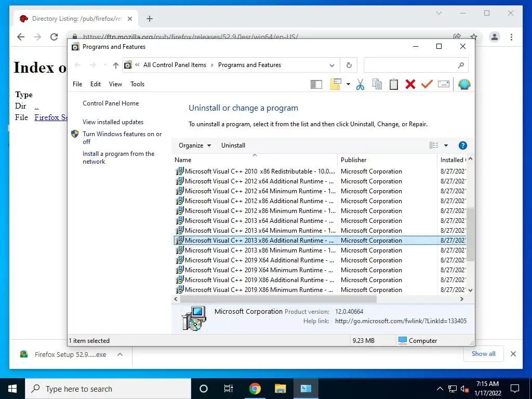Expand Firefox Setup download options chevron
The image size is (532, 399).
(x=120, y=354)
